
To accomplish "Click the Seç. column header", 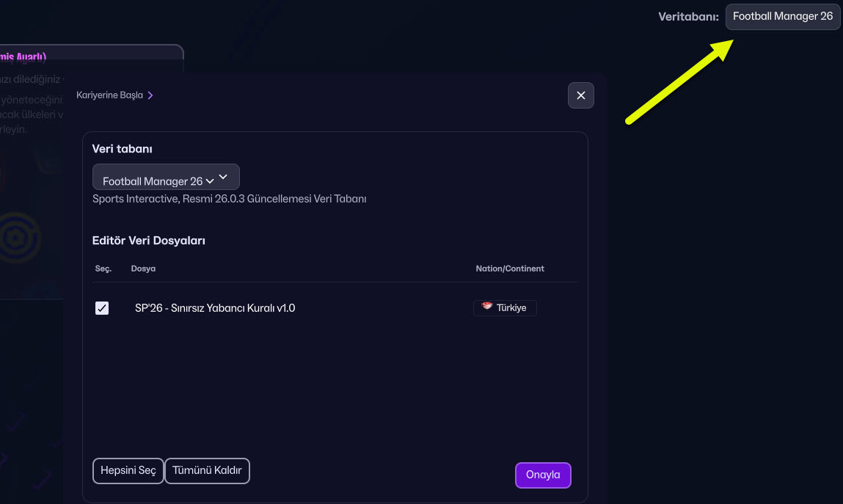I will pyautogui.click(x=103, y=269).
